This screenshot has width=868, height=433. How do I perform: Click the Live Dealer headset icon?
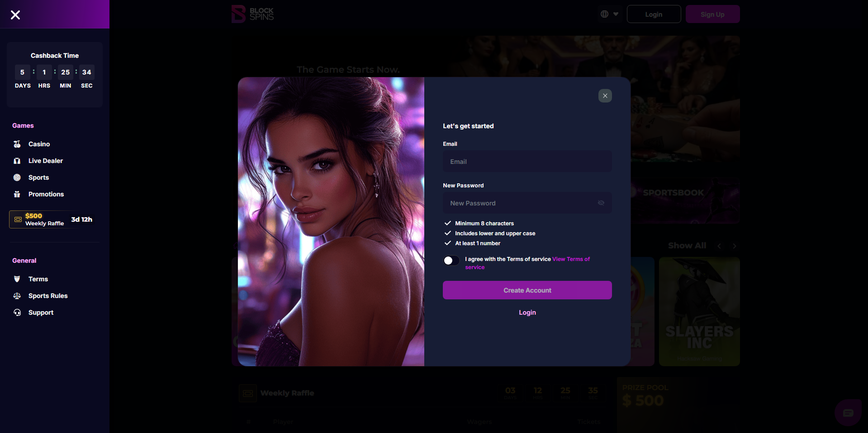click(x=17, y=161)
